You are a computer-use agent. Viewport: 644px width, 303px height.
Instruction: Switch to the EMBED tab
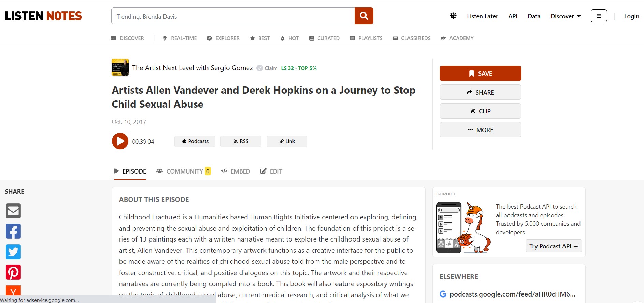pyautogui.click(x=236, y=171)
